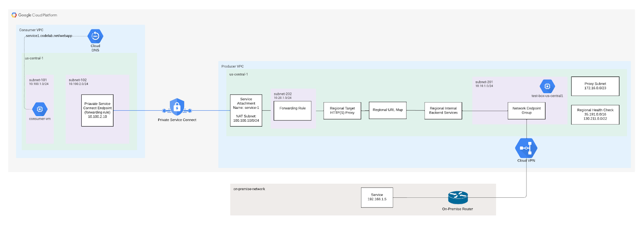The image size is (644, 228).
Task: Select the Private Service Connect Endpoint box
Action: [97, 110]
